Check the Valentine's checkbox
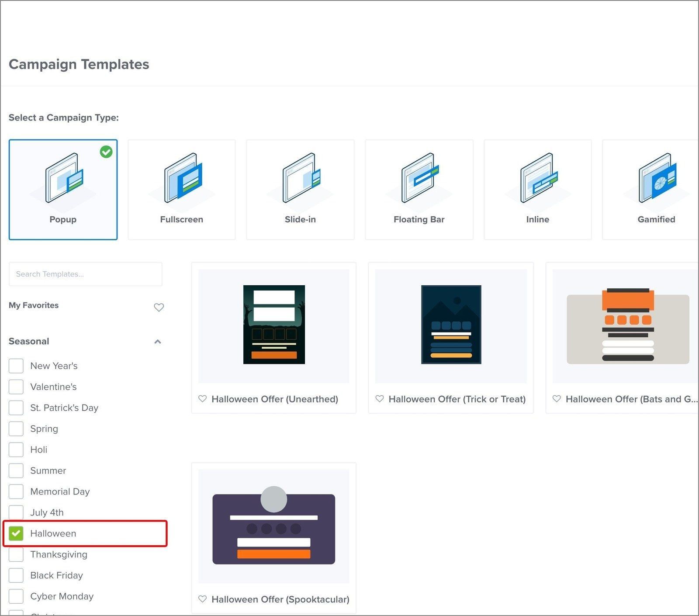The image size is (699, 616). click(x=16, y=387)
